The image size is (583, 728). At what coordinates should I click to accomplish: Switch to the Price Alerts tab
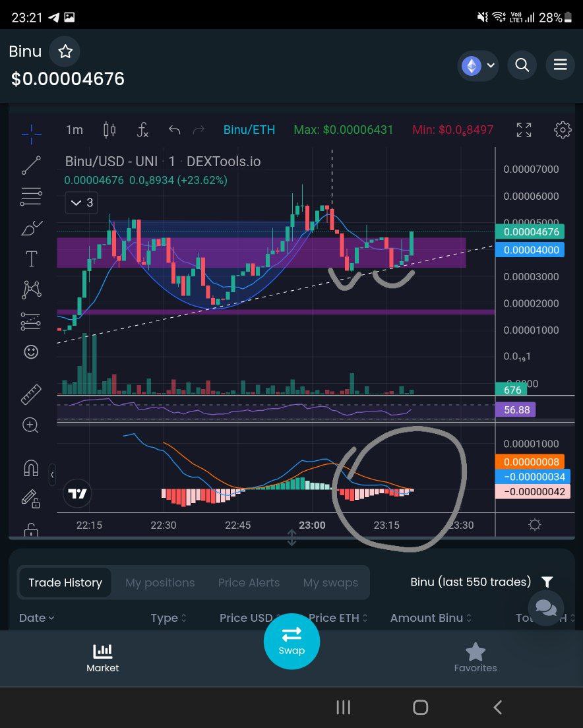point(249,583)
